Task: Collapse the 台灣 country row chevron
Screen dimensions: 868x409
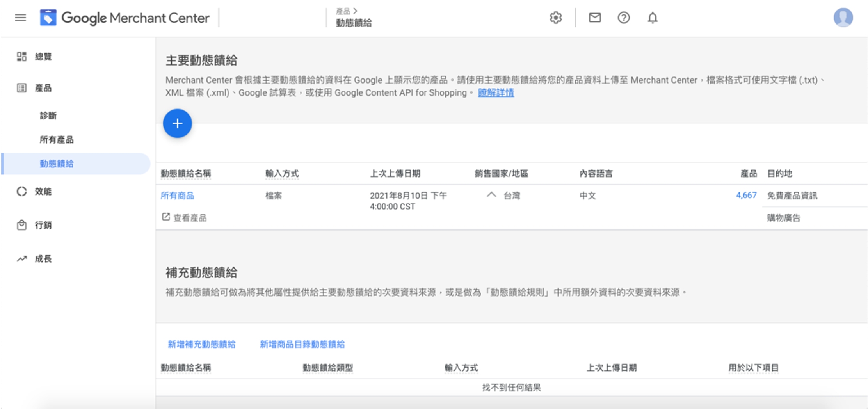Action: pyautogui.click(x=491, y=195)
